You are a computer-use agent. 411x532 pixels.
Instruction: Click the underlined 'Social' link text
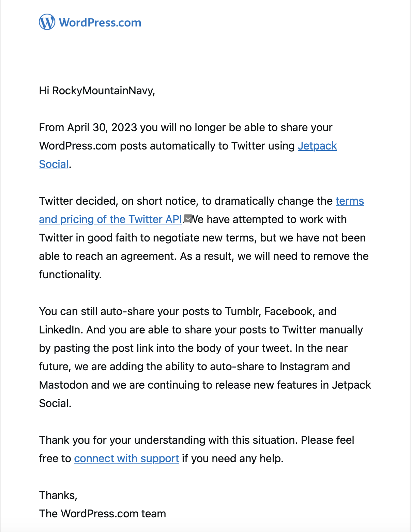(54, 164)
